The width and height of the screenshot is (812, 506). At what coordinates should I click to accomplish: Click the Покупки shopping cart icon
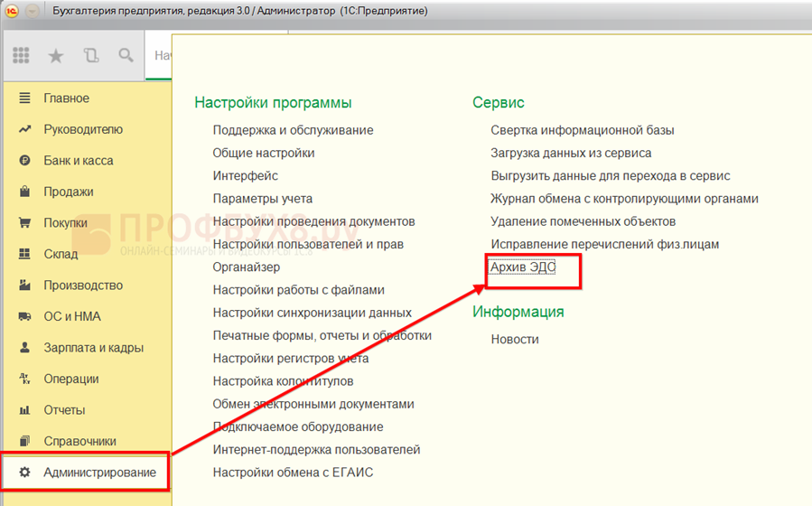[x=25, y=223]
